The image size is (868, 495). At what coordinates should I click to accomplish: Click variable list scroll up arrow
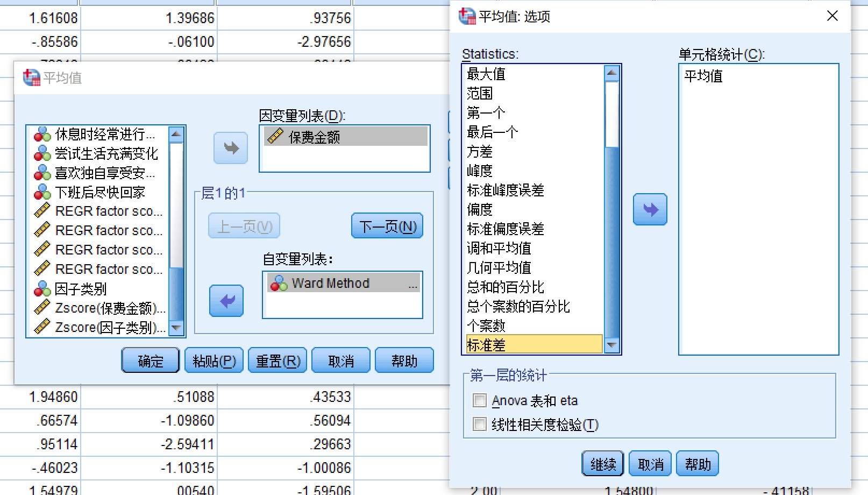(x=176, y=133)
